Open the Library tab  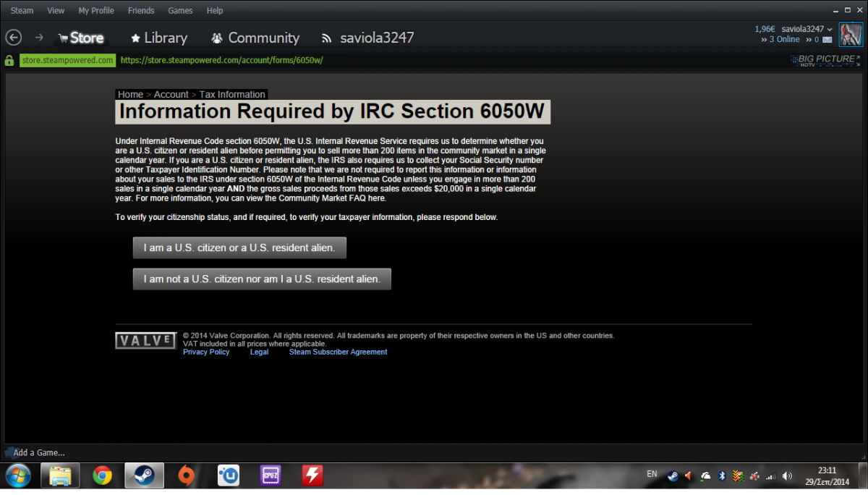pos(158,38)
